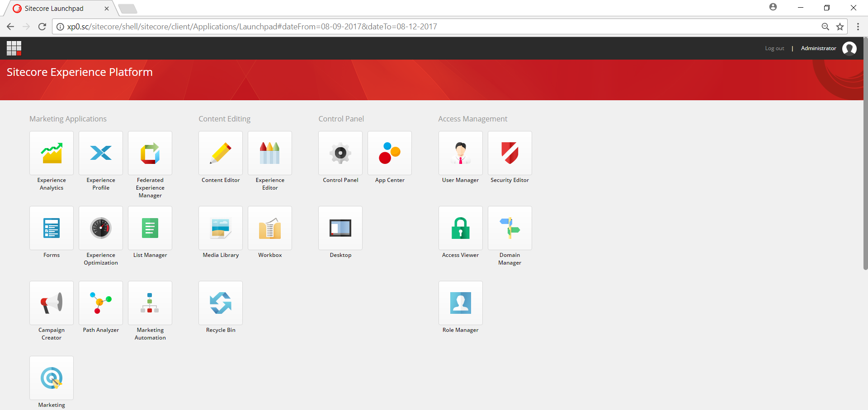Image resolution: width=868 pixels, height=410 pixels.
Task: Open the Recycle Bin
Action: pos(221,303)
